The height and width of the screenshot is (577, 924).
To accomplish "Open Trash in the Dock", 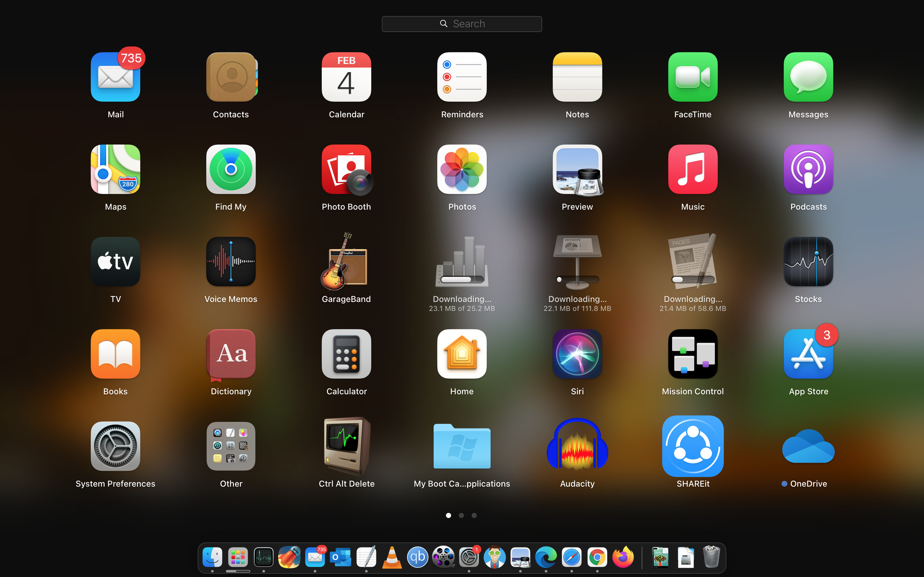I will coord(711,557).
